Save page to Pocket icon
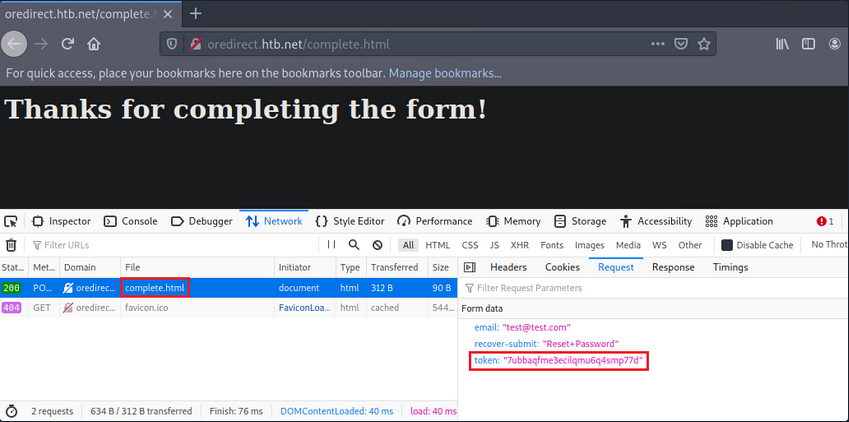The width and height of the screenshot is (849, 422). [681, 44]
